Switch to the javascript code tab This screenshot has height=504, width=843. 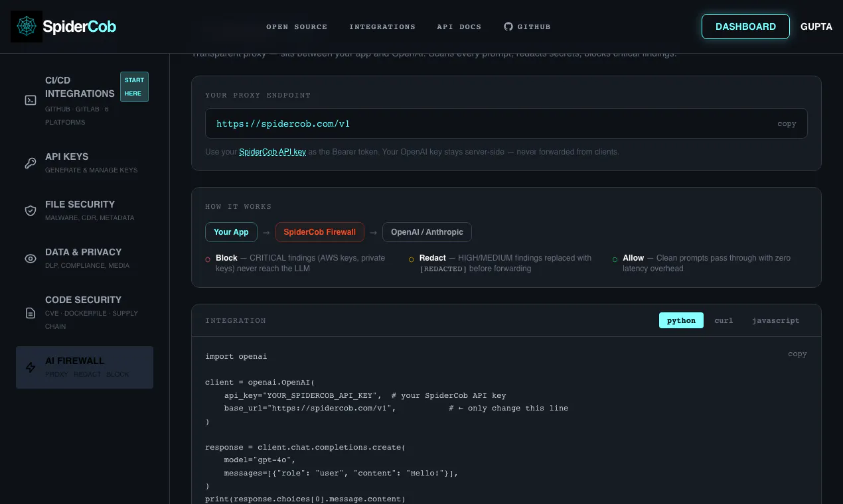[x=775, y=320]
